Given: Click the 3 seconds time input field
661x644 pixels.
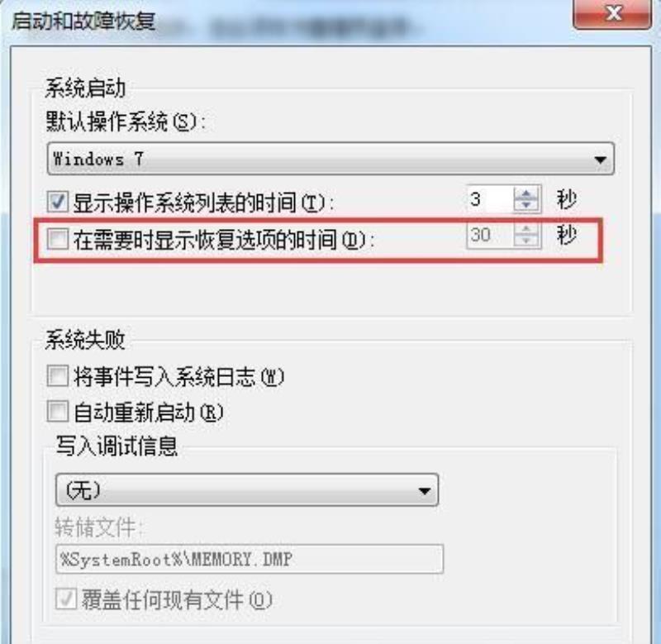Looking at the screenshot, I should point(490,199).
